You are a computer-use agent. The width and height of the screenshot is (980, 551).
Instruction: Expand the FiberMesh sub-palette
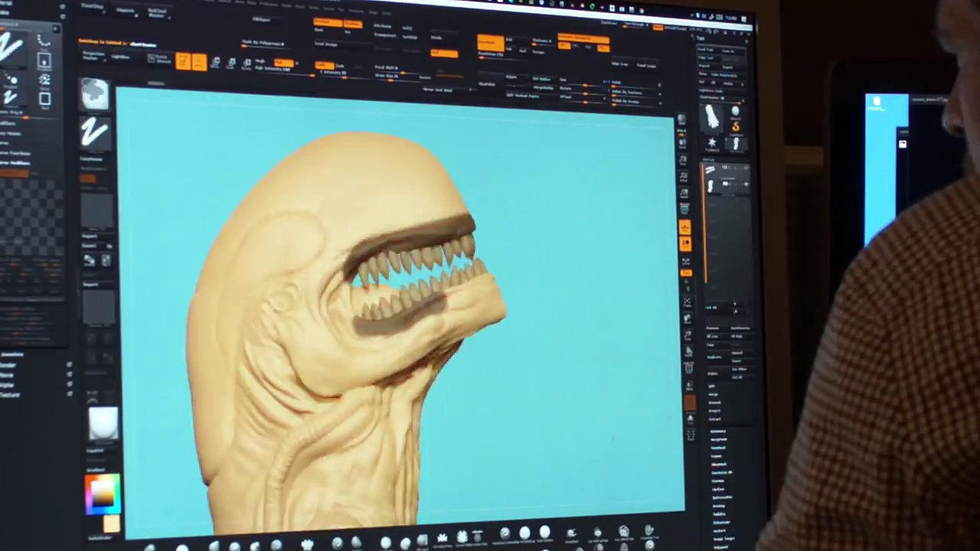(719, 465)
